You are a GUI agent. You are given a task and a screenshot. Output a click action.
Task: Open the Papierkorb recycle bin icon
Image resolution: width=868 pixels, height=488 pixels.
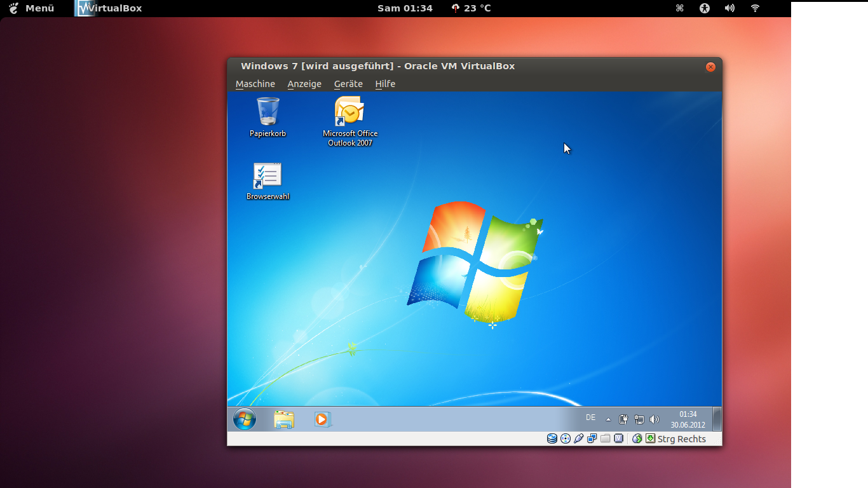click(268, 112)
